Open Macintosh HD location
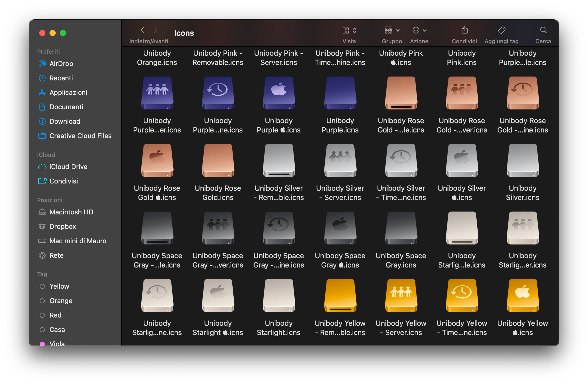Viewport: 588px width, 384px height. [71, 212]
